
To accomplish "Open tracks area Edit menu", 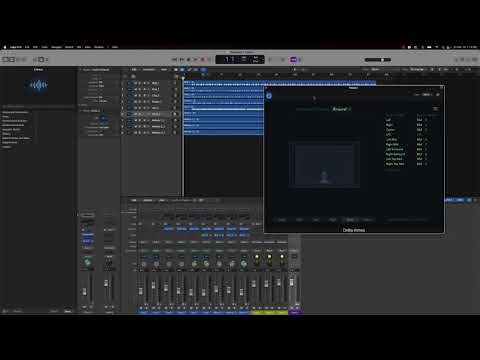I will pos(134,70).
